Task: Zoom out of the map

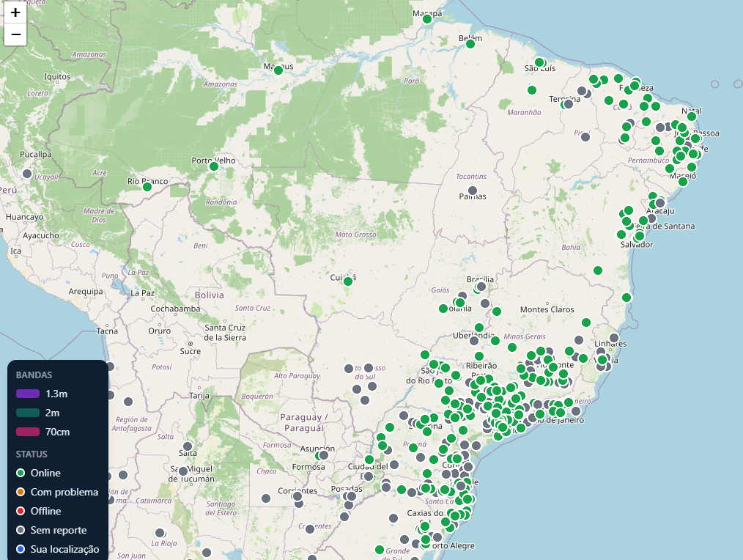Action: pyautogui.click(x=15, y=34)
